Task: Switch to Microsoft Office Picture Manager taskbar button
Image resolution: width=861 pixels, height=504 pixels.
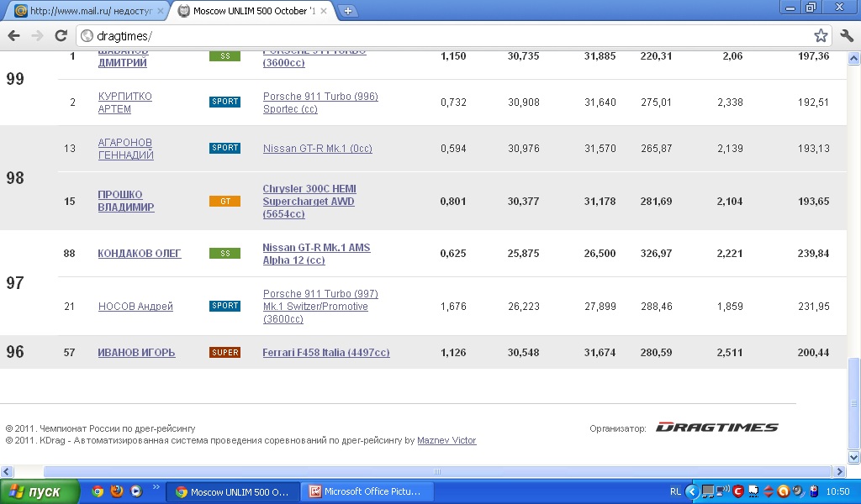Action: 366,492
